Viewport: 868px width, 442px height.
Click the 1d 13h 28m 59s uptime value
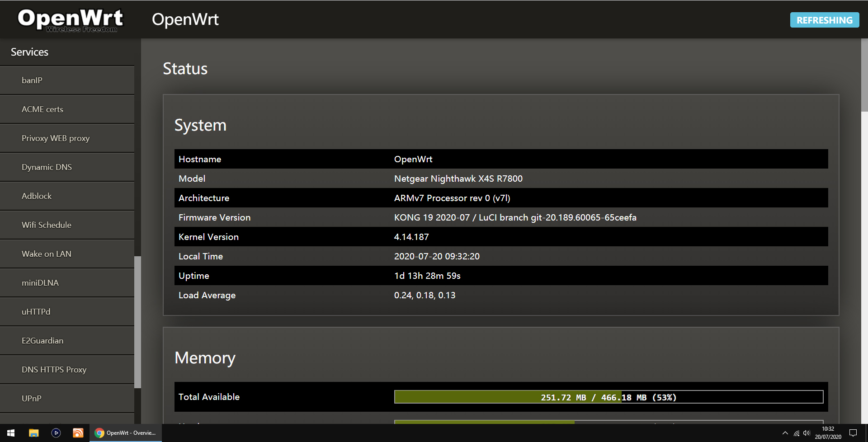[427, 276]
